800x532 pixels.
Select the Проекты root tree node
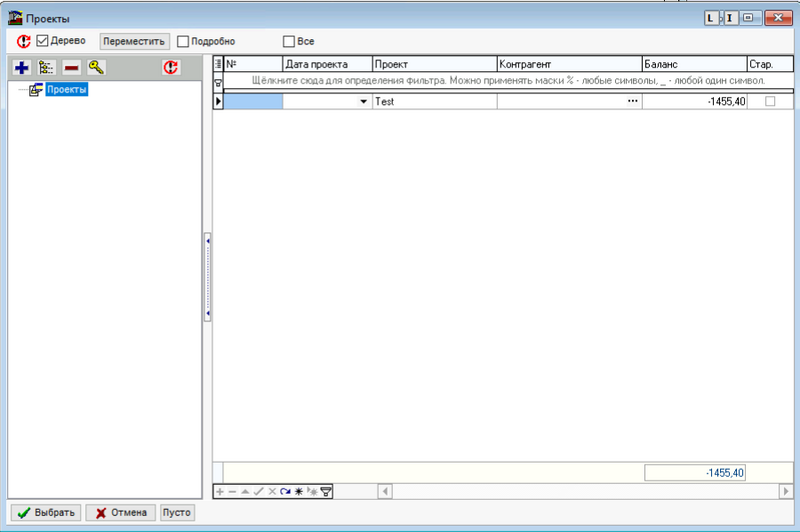tap(66, 90)
